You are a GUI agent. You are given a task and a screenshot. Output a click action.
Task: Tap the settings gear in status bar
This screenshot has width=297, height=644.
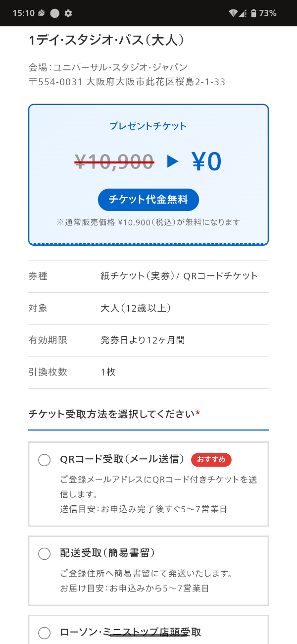tap(68, 13)
